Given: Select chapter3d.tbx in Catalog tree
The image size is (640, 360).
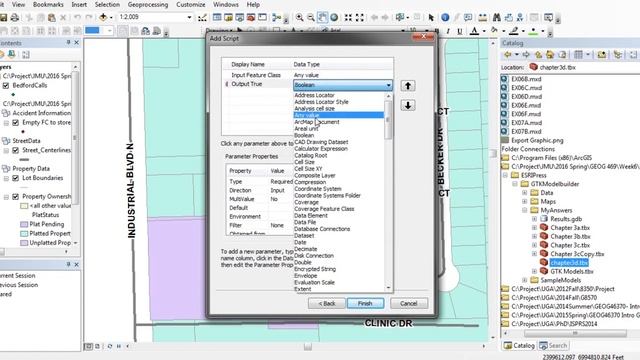Looking at the screenshot, I should [569, 262].
